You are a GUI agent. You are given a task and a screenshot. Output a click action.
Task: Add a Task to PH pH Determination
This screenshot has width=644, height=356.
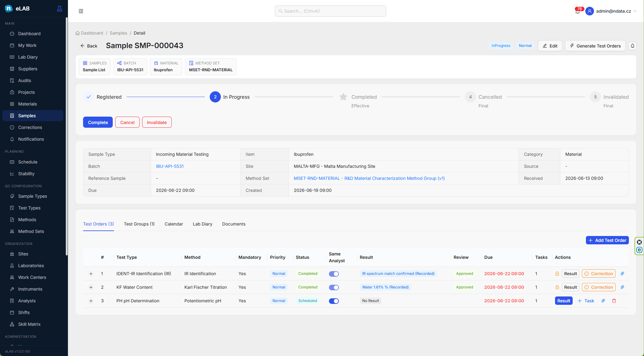586,301
